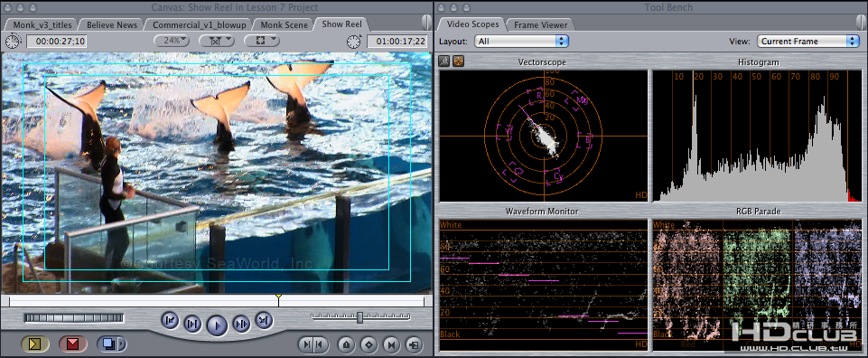Image resolution: width=868 pixels, height=358 pixels.
Task: Go to next edit button
Action: pos(264,320)
